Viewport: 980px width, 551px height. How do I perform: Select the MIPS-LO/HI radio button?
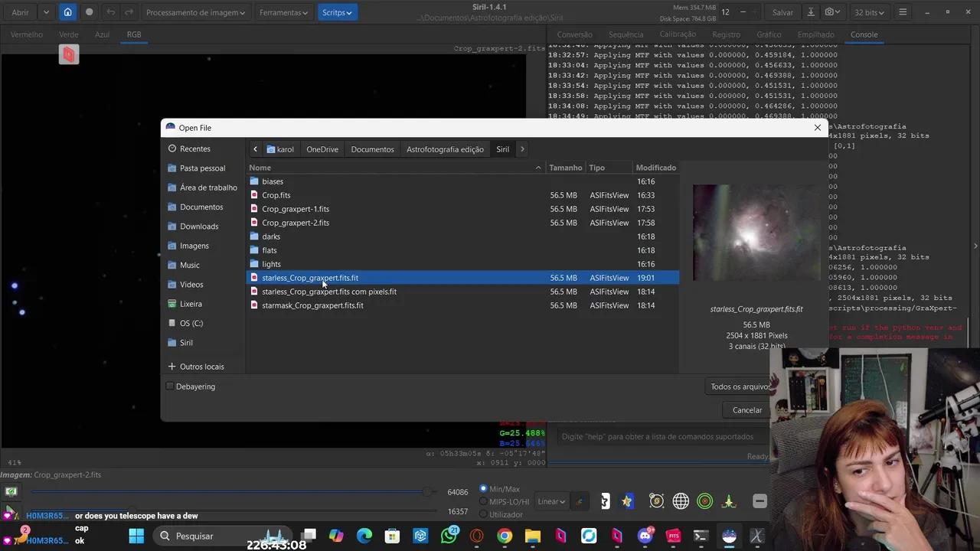click(x=483, y=501)
